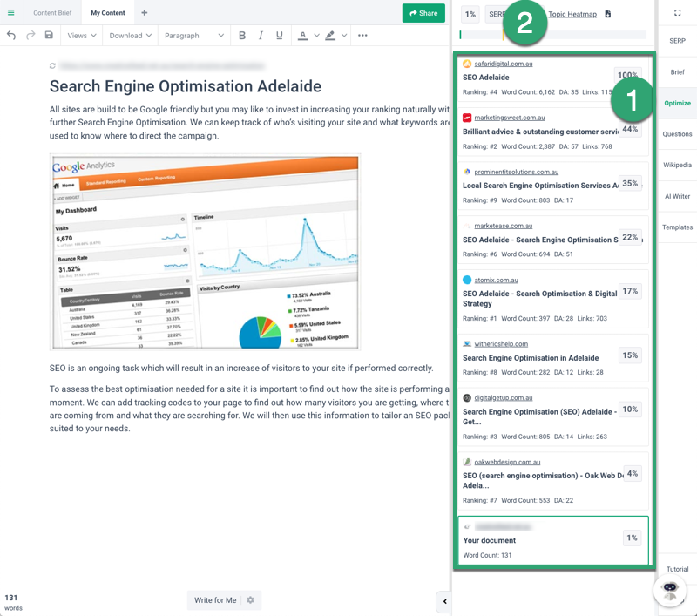This screenshot has height=616, width=697.
Task: Add a new tab with the plus icon
Action: 144,13
